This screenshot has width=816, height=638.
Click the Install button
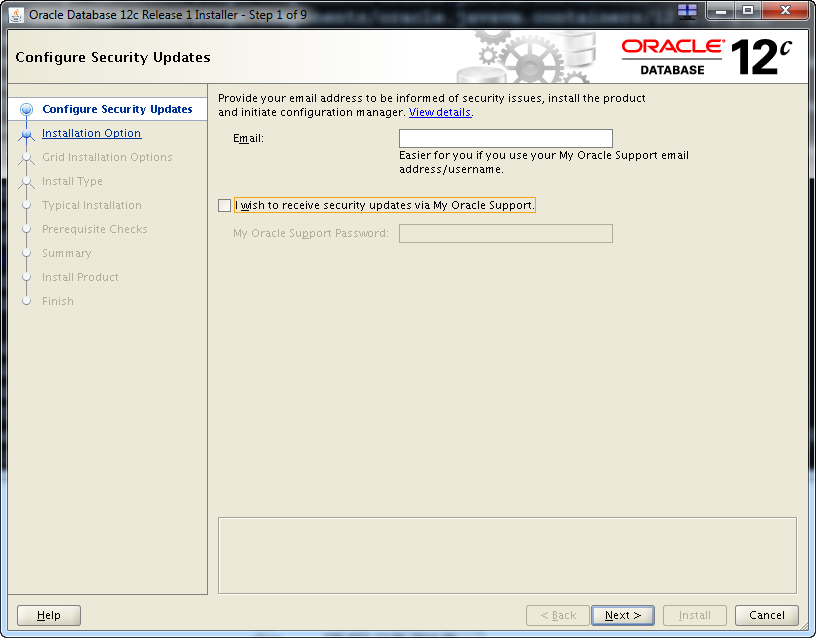[695, 615]
